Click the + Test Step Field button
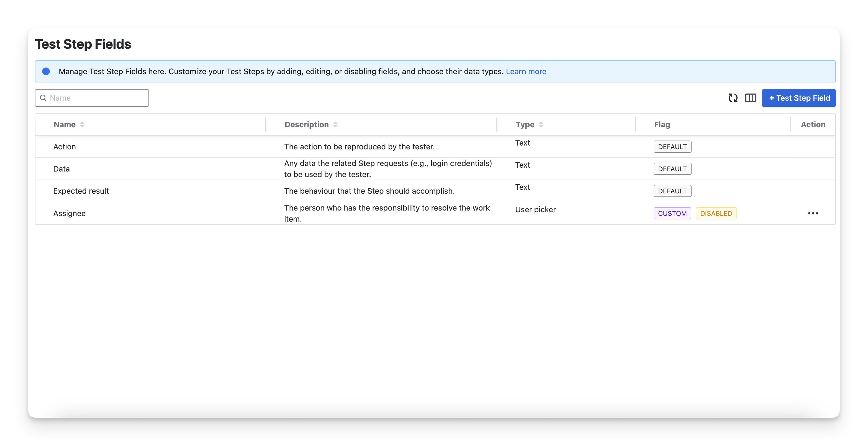This screenshot has height=446, width=868. pyautogui.click(x=798, y=98)
